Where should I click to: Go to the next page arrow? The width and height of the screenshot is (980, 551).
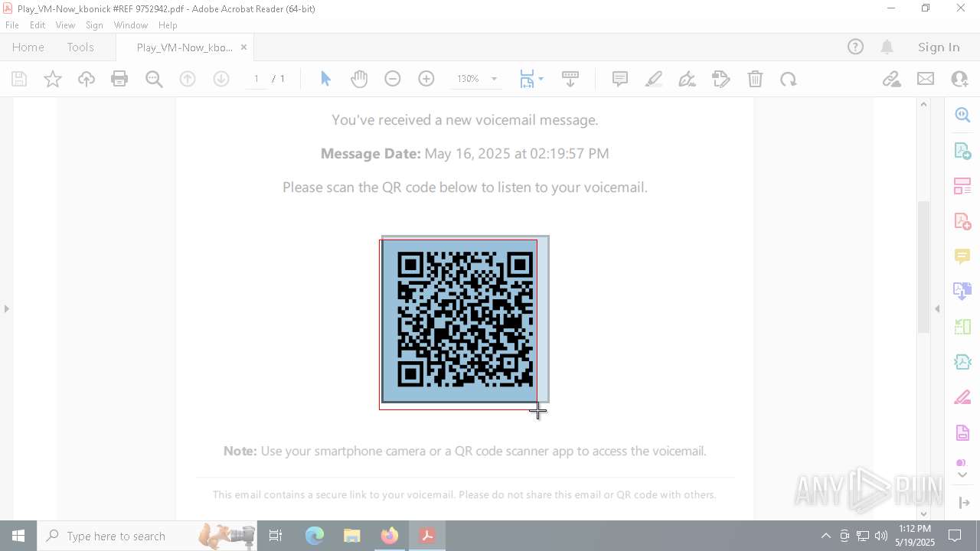point(221,79)
